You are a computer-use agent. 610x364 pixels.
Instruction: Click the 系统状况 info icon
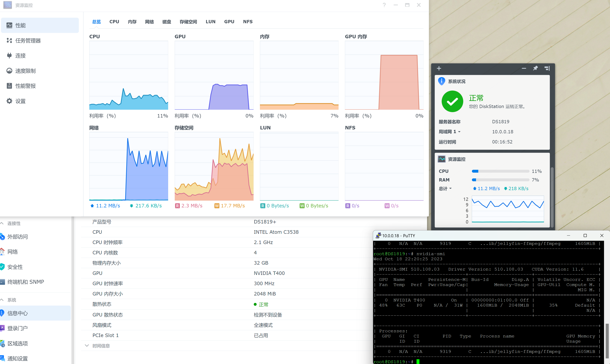point(441,81)
